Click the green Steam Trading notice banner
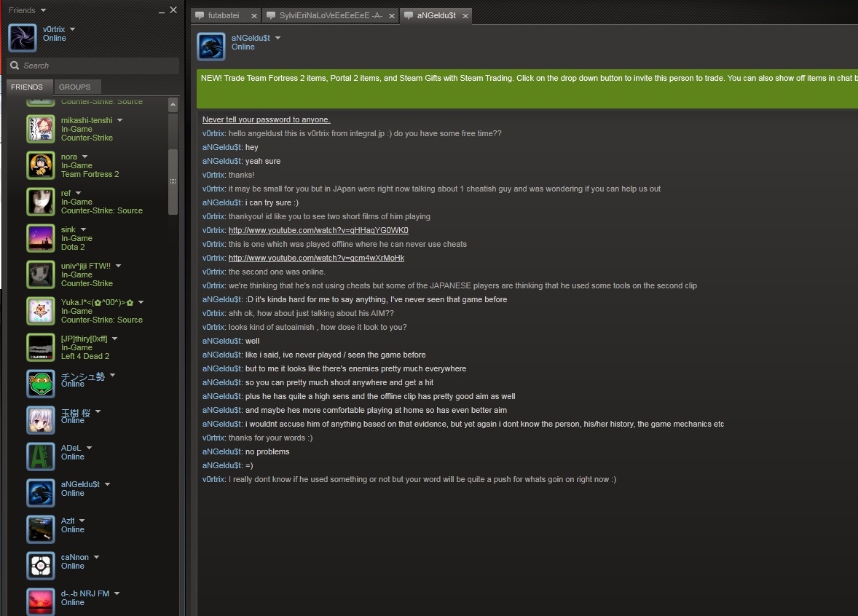 point(527,89)
